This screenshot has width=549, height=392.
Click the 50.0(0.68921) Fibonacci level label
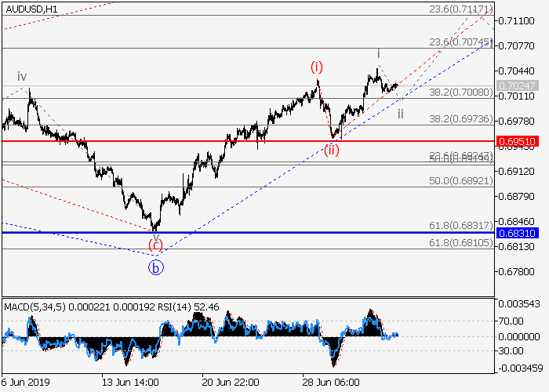click(461, 180)
